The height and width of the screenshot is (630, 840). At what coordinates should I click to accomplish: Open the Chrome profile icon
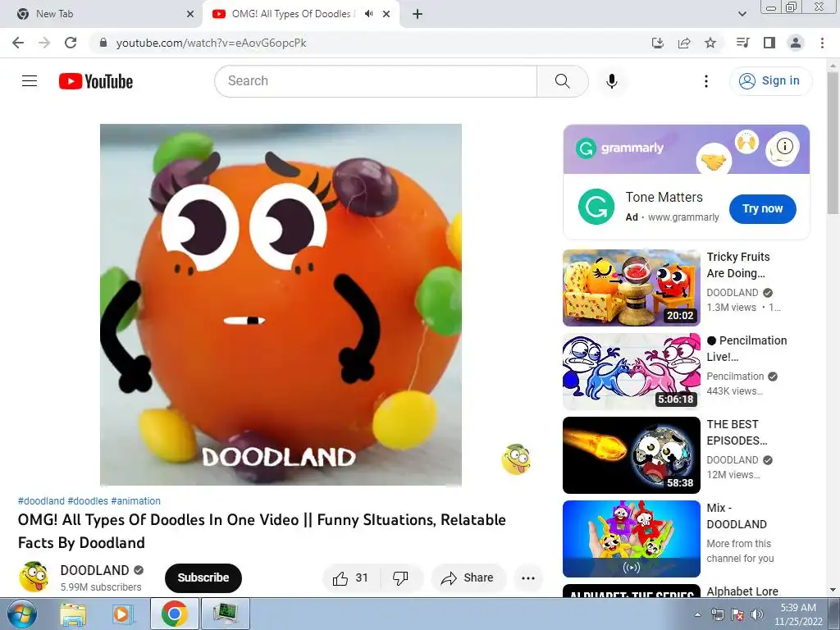coord(796,43)
